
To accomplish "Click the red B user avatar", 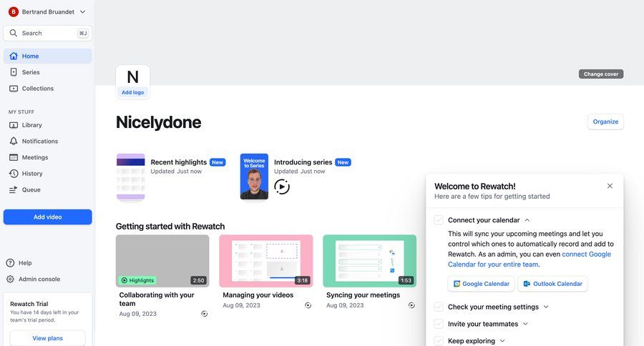I will pyautogui.click(x=14, y=12).
